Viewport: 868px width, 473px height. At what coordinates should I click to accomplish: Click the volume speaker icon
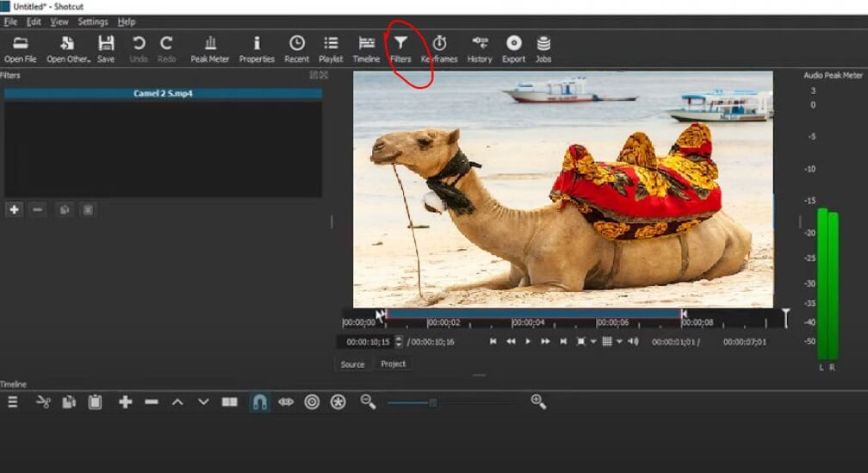pos(633,341)
